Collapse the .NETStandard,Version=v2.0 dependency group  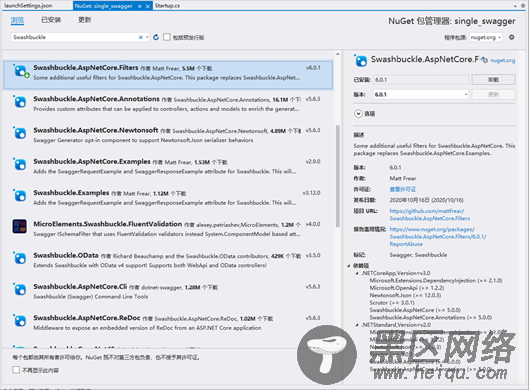pyautogui.click(x=357, y=325)
